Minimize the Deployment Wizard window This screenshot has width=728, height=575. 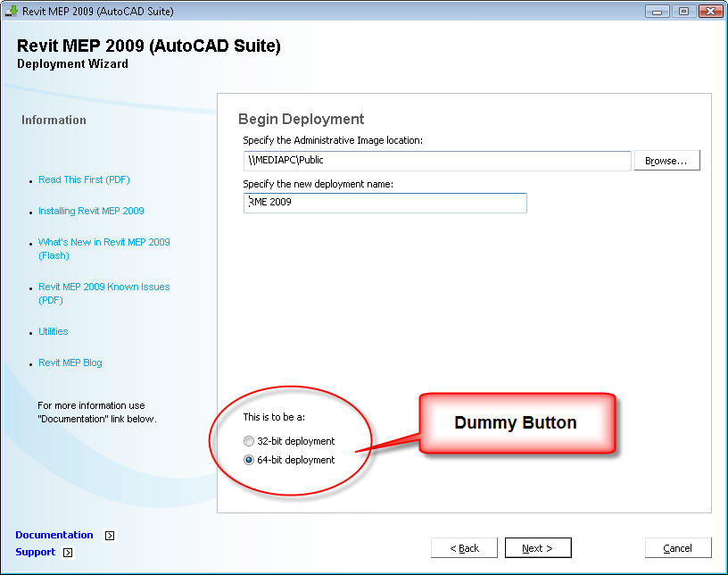click(657, 11)
